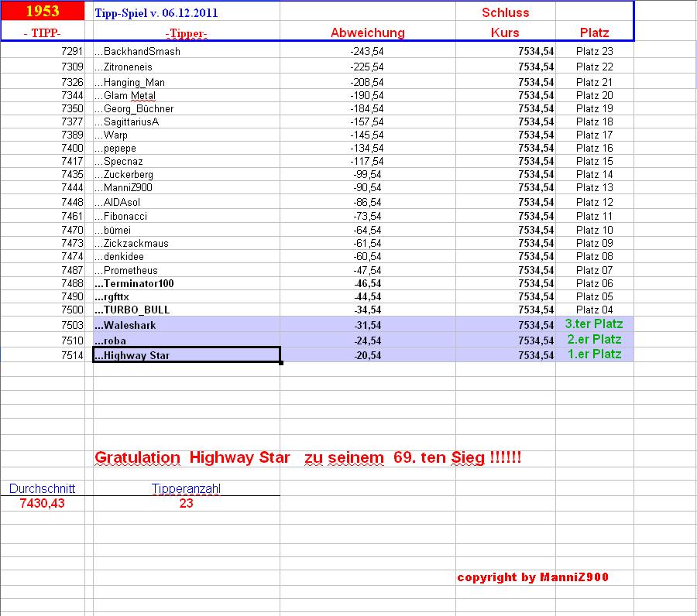Select the Gratulation Highway Star message
The height and width of the screenshot is (616, 697).
(307, 457)
